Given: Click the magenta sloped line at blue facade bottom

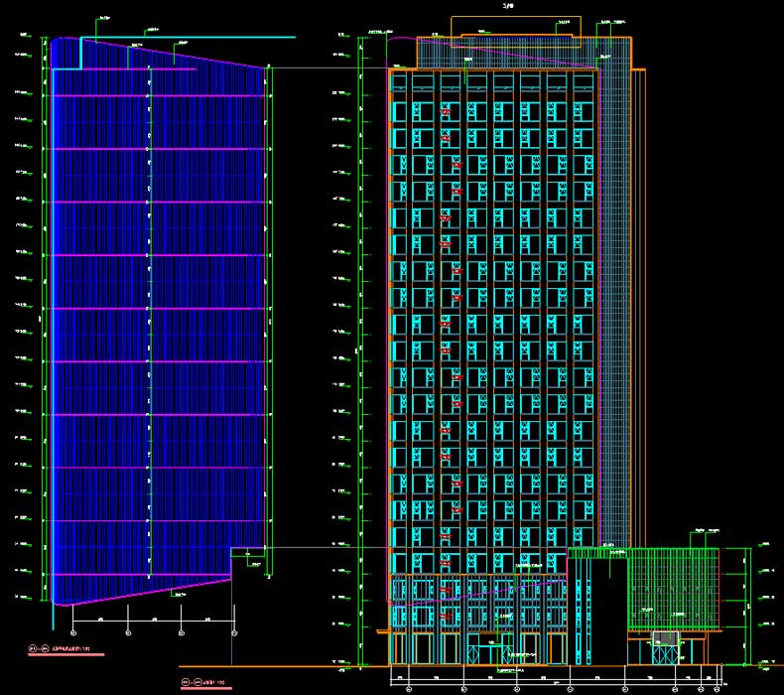Looking at the screenshot, I should (x=149, y=591).
